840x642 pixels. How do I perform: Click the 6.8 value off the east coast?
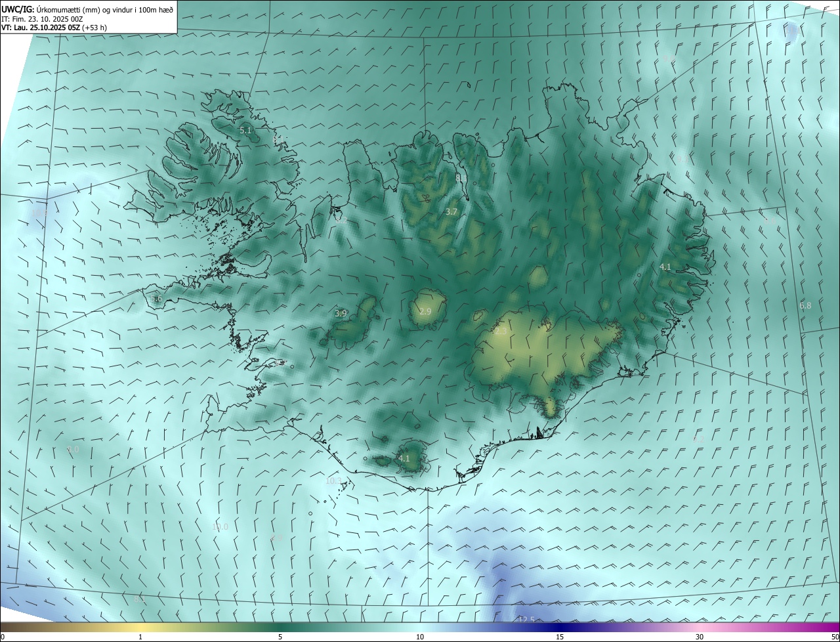805,306
